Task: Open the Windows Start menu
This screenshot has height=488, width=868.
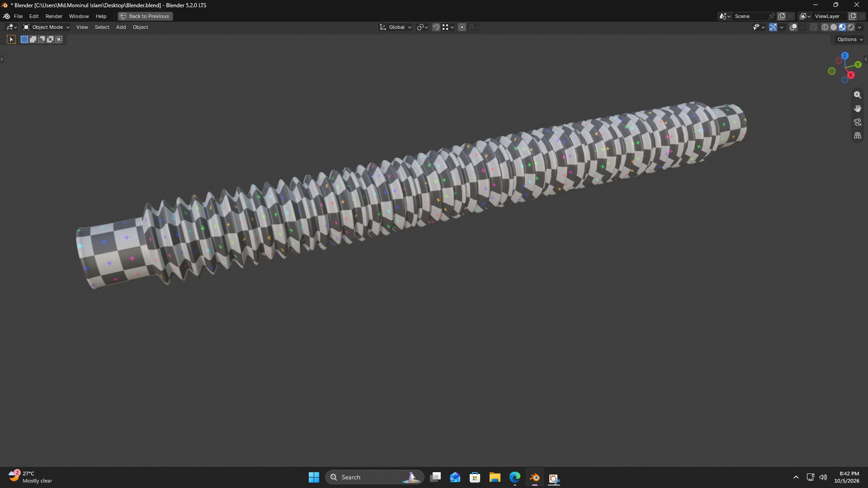Action: click(314, 478)
